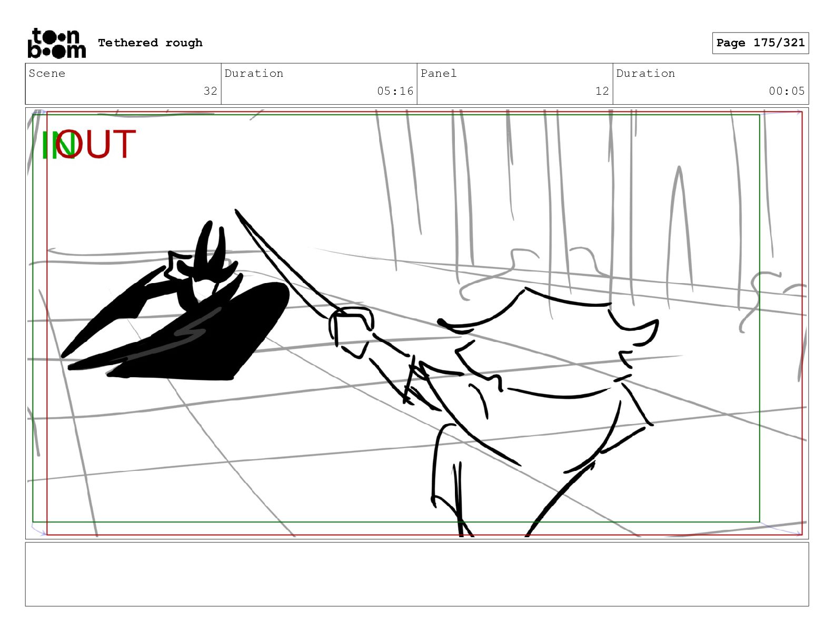The width and height of the screenshot is (834, 644).
Task: Select the 'Tethered rough' title text
Action: 150,43
